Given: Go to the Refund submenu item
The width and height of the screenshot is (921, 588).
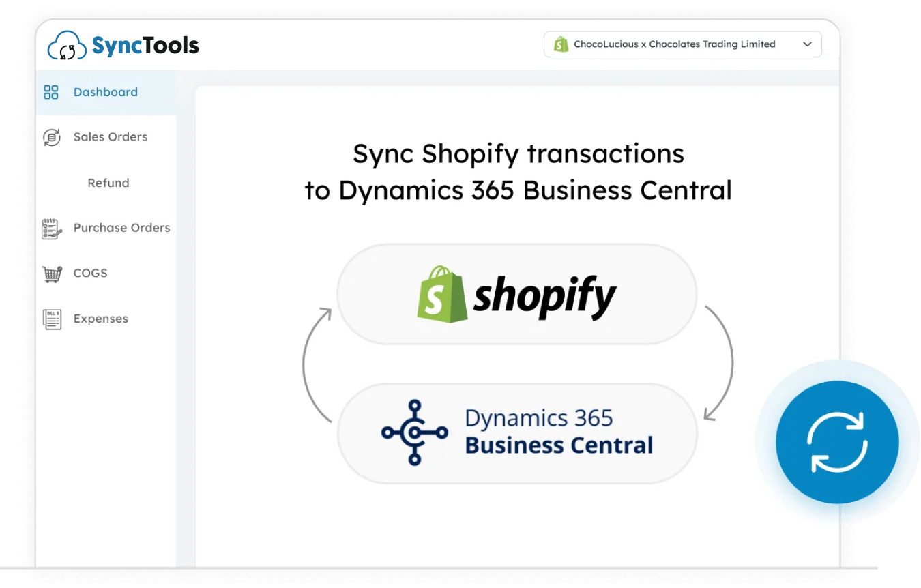Looking at the screenshot, I should point(108,183).
